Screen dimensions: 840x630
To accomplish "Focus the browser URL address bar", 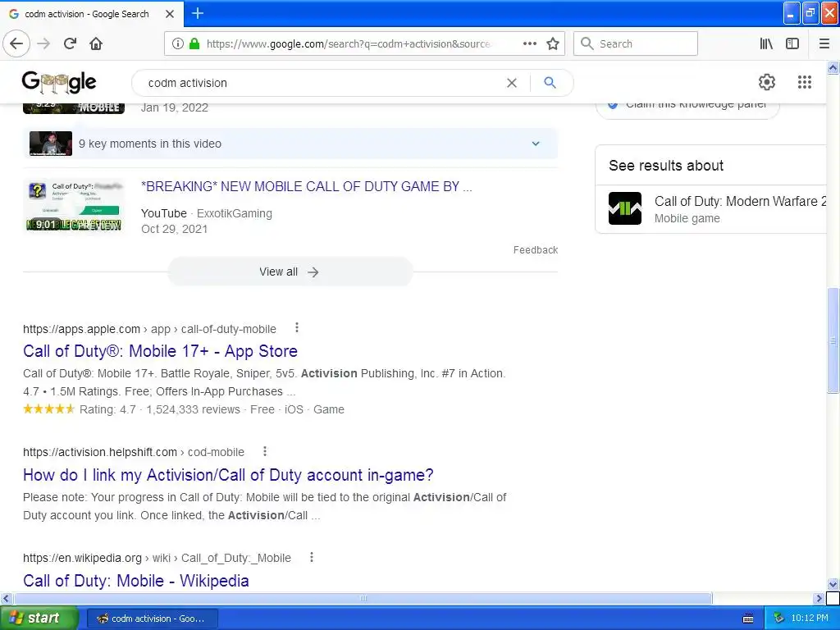I will coord(348,43).
